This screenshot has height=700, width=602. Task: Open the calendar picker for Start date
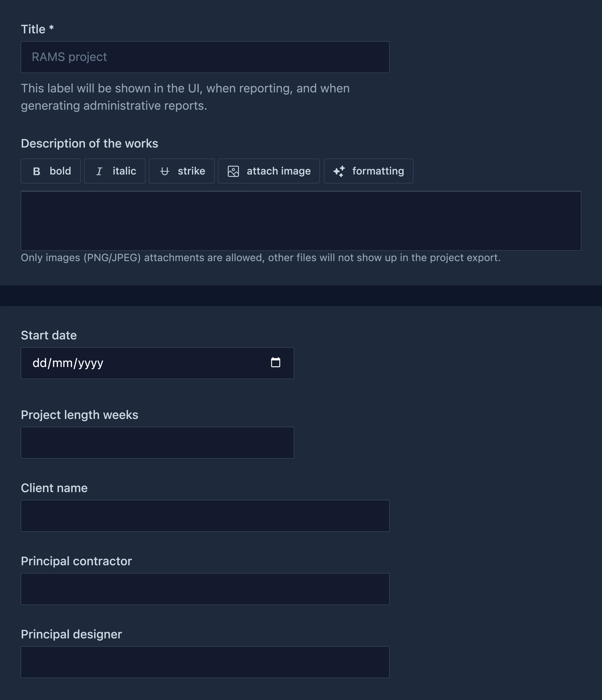pyautogui.click(x=276, y=363)
